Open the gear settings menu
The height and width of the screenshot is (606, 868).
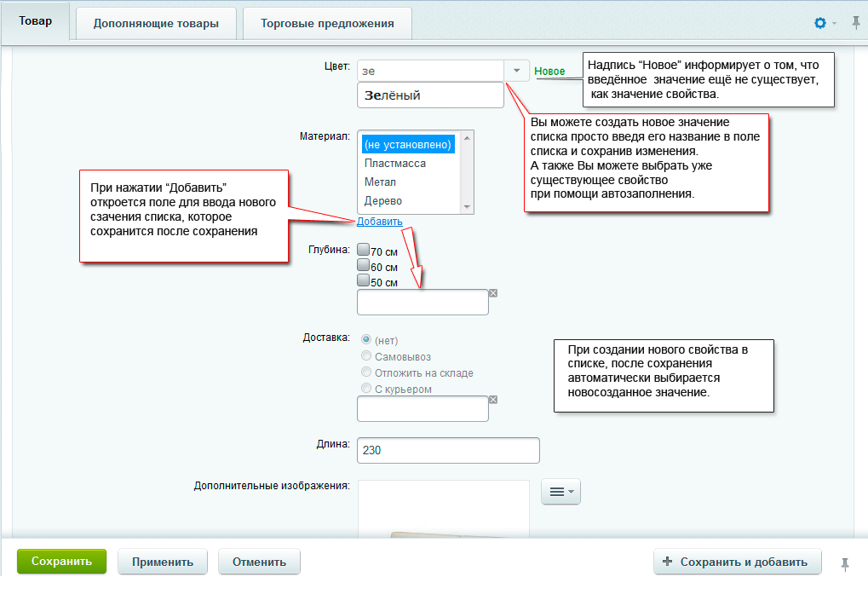[x=824, y=24]
